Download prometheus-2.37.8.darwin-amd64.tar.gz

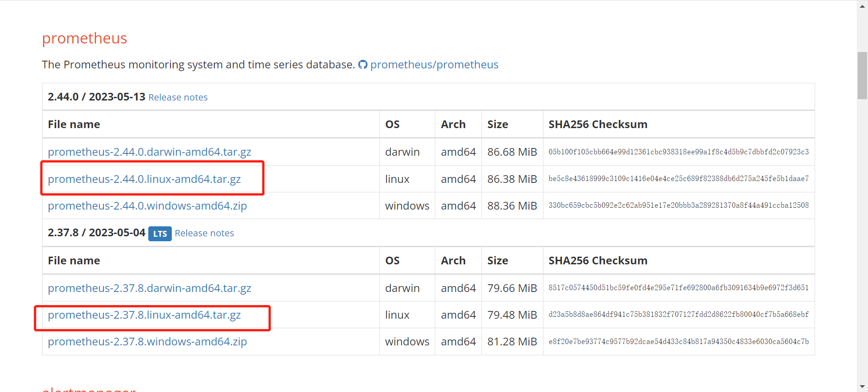(149, 288)
